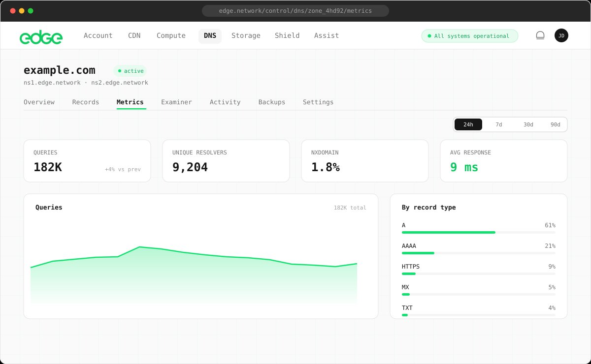Open the Backups tab
591x364 pixels.
click(272, 102)
